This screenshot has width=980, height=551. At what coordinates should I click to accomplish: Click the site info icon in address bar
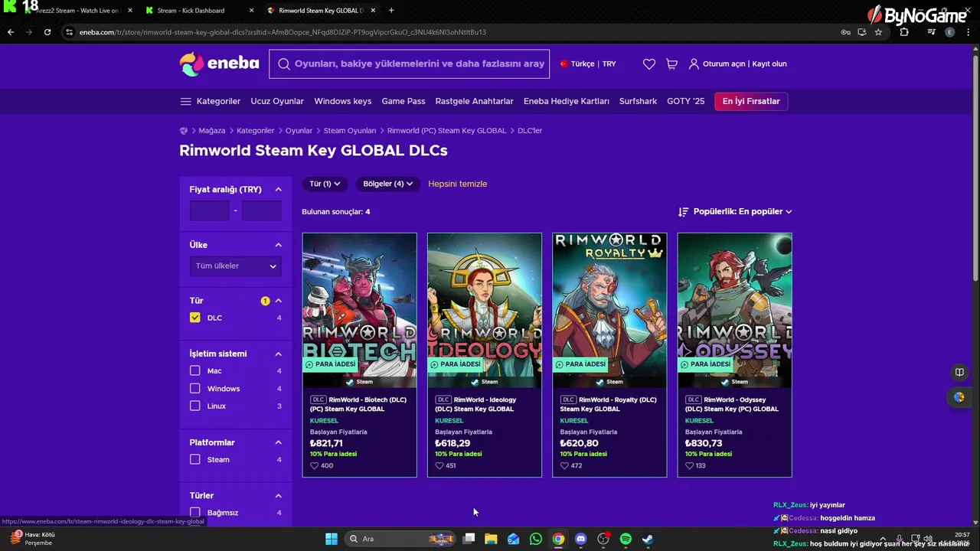coord(69,32)
